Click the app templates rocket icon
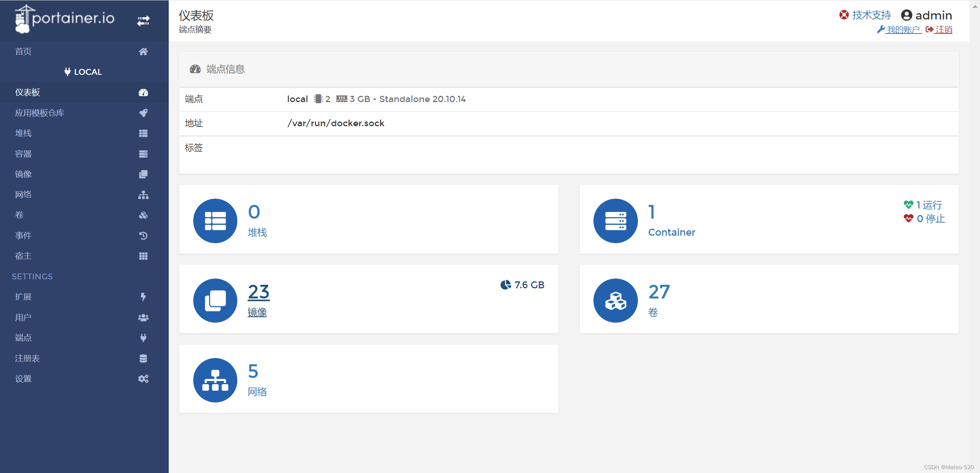This screenshot has height=473, width=980. (143, 113)
